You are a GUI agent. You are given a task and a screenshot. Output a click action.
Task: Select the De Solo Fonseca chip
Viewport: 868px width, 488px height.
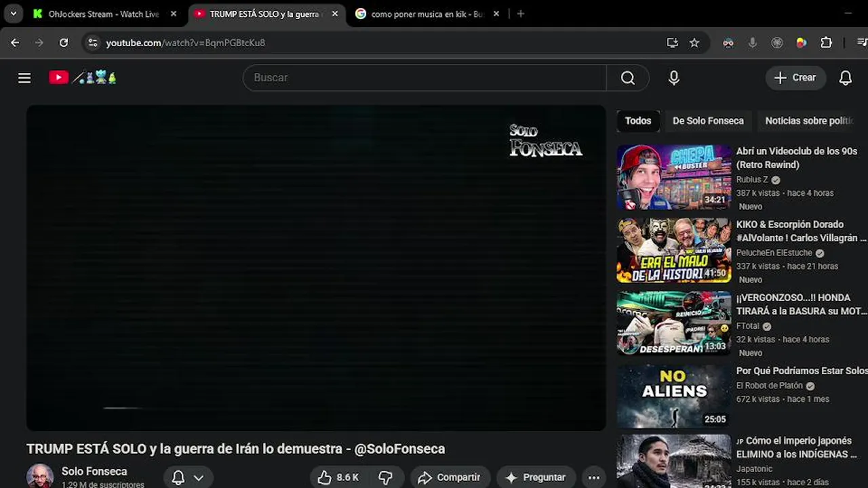coord(708,121)
